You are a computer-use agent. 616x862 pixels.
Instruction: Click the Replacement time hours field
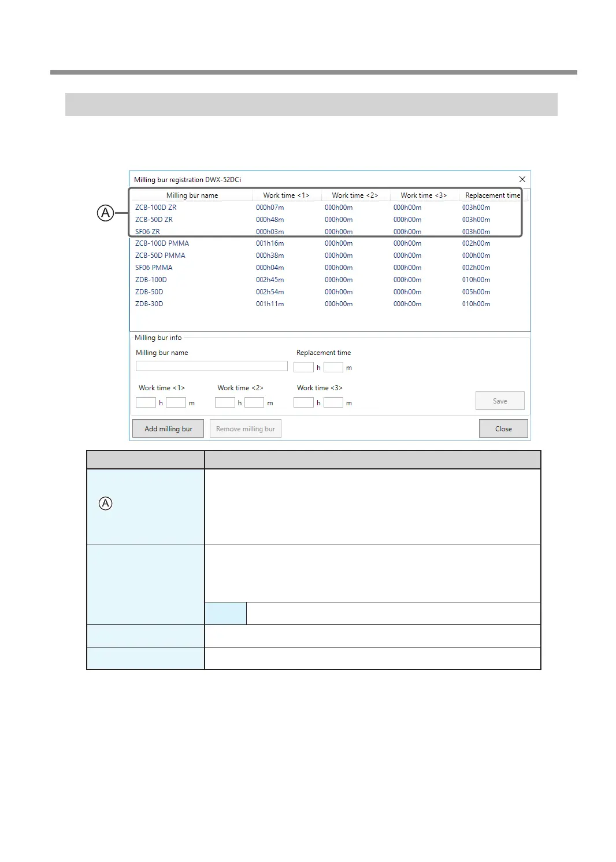click(x=303, y=367)
